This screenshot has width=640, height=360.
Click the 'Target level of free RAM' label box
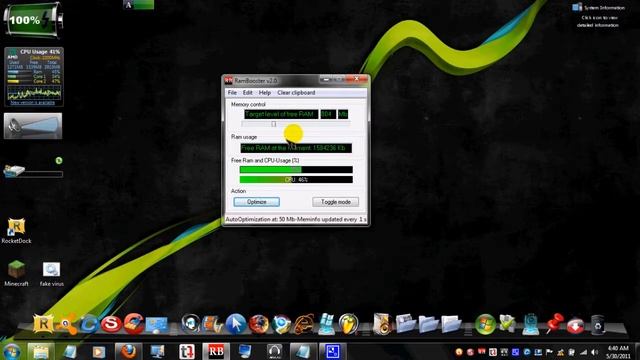(281, 114)
